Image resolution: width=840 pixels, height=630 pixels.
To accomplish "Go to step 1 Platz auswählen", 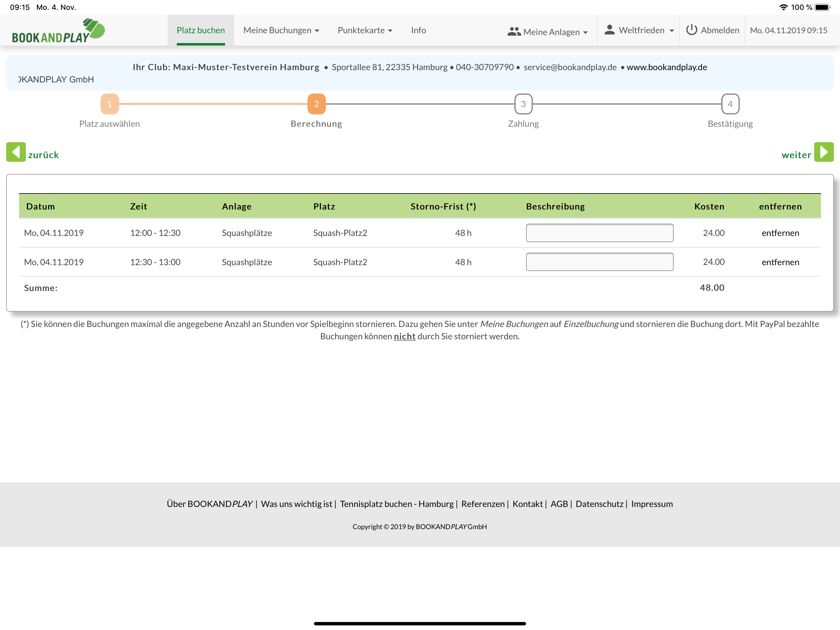I will (109, 104).
